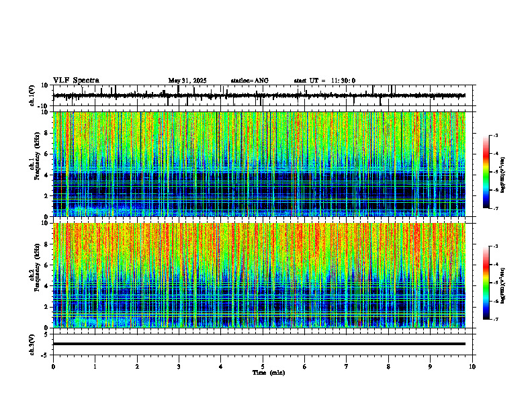Click time axis tick label "9"

click(430, 367)
